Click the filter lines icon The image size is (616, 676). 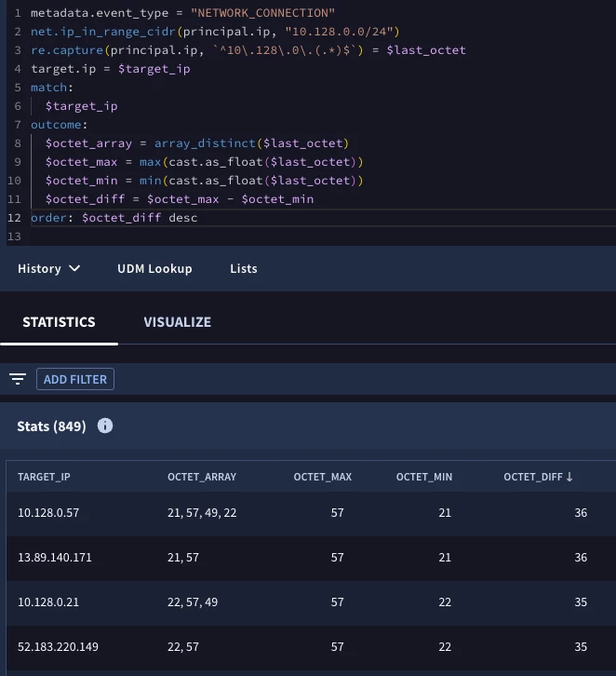tap(18, 379)
